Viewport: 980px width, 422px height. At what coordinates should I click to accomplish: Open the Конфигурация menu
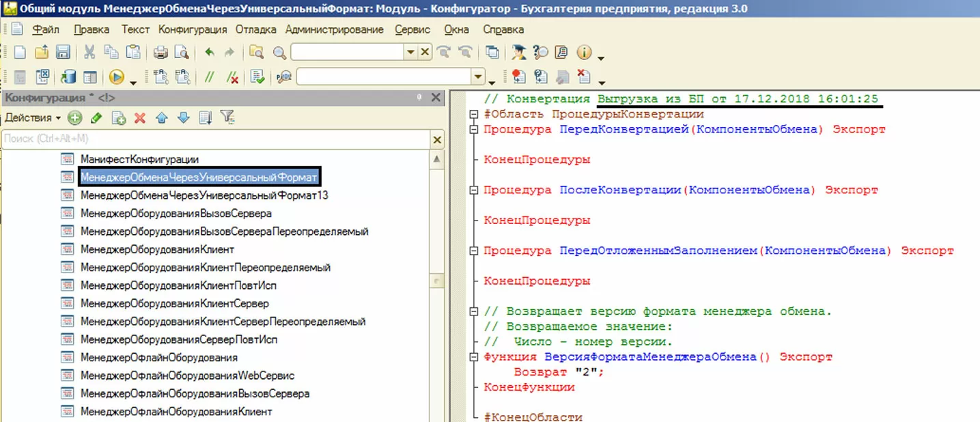pyautogui.click(x=193, y=29)
